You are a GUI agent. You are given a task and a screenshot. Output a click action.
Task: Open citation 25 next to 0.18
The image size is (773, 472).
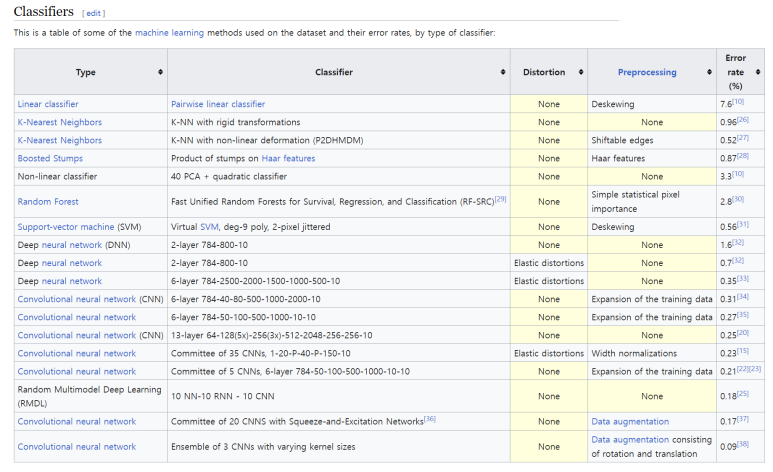point(743,394)
